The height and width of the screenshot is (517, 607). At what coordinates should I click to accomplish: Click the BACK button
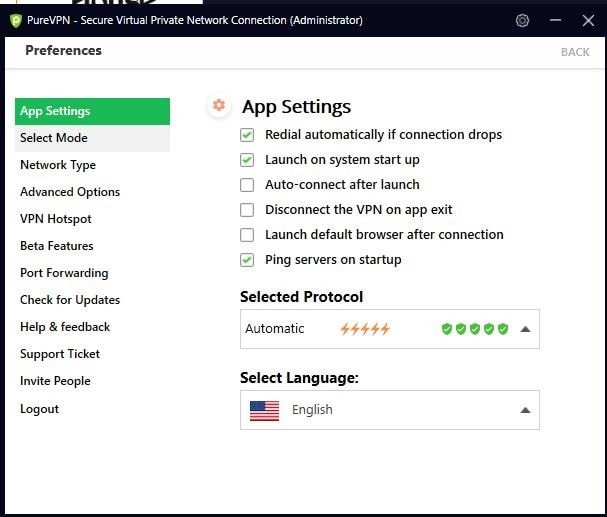click(x=575, y=52)
